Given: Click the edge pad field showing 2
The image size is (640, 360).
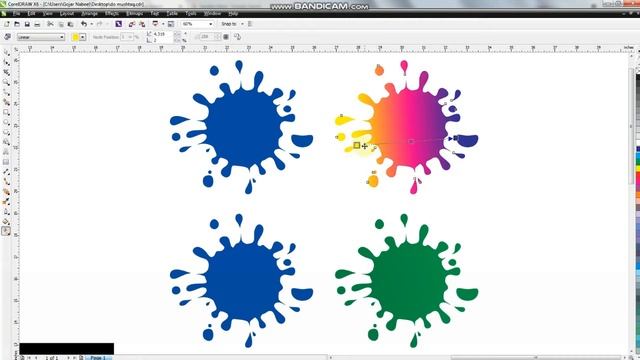Looking at the screenshot, I should pyautogui.click(x=163, y=40).
